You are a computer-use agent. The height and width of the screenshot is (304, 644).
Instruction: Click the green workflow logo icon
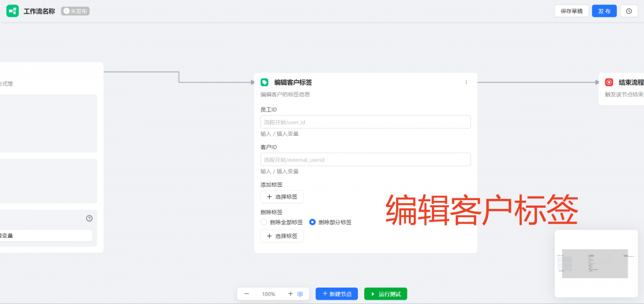pos(13,11)
